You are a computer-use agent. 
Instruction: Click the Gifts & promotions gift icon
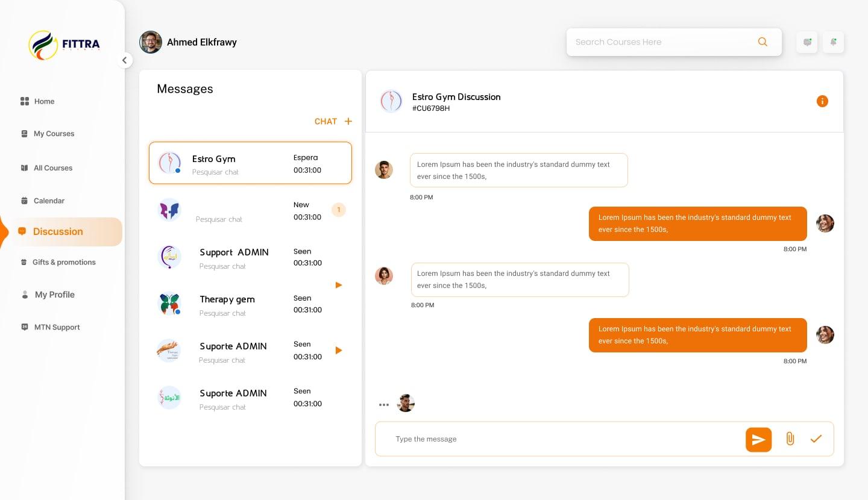[x=24, y=262]
